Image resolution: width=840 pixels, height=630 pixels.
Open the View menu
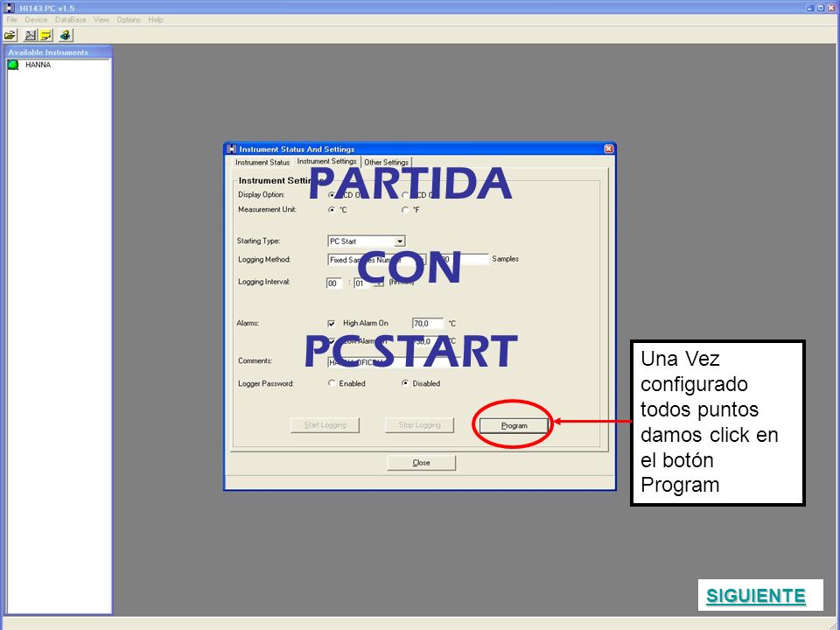pos(101,20)
